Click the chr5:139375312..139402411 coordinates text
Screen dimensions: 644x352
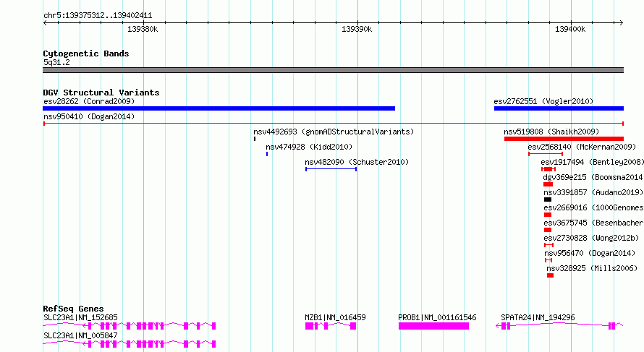pyautogui.click(x=98, y=16)
